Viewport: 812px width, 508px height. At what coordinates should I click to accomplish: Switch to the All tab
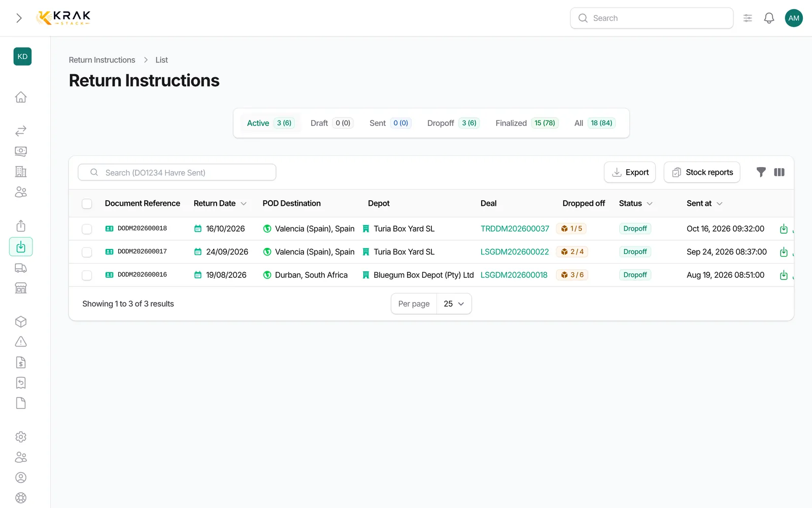[595, 123]
